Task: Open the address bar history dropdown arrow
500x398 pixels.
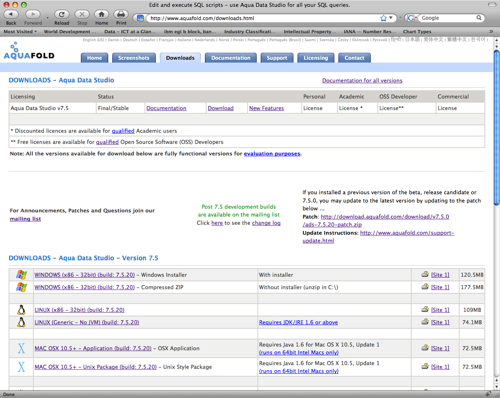Action: click(x=391, y=18)
